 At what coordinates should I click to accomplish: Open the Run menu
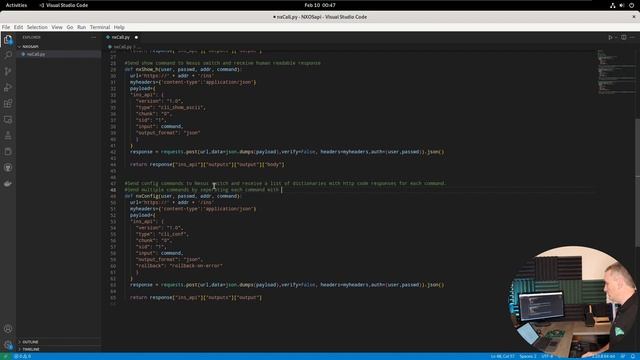pos(82,27)
